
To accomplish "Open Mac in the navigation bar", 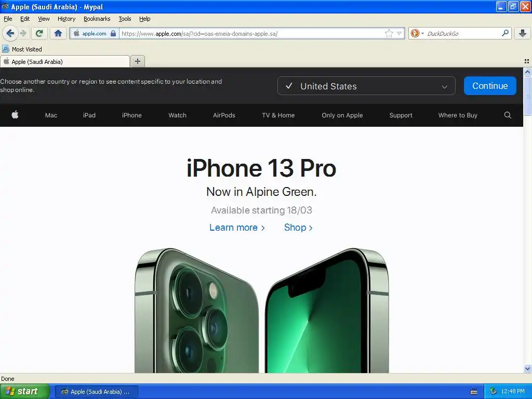I will (51, 115).
